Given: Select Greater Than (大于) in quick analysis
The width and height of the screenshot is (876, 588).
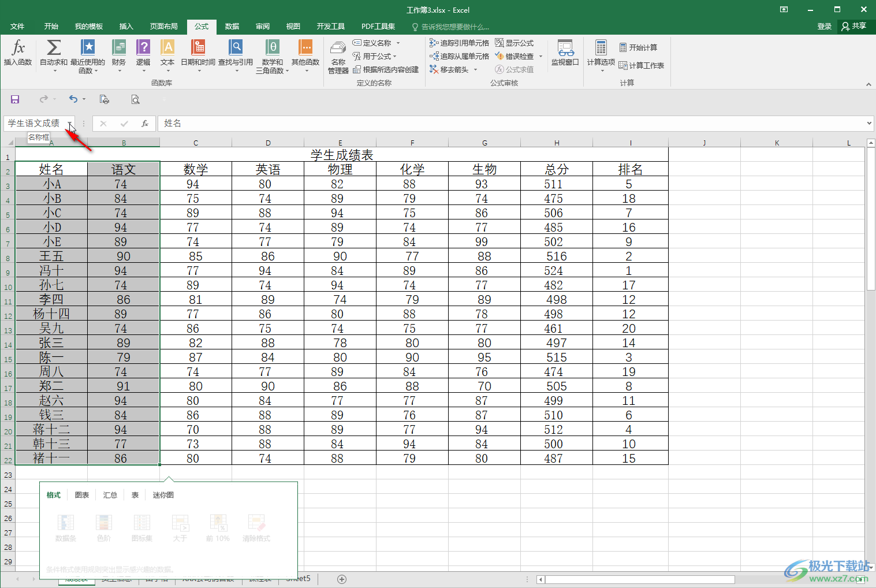Looking at the screenshot, I should (x=180, y=528).
